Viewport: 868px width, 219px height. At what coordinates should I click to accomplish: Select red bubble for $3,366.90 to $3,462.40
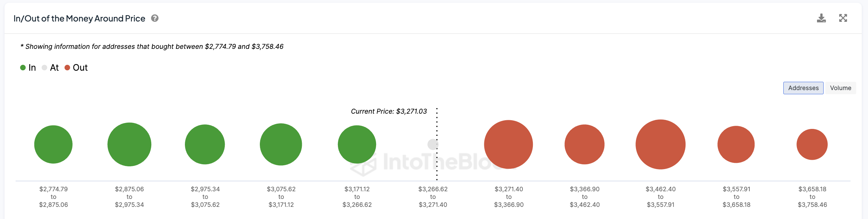tap(585, 144)
